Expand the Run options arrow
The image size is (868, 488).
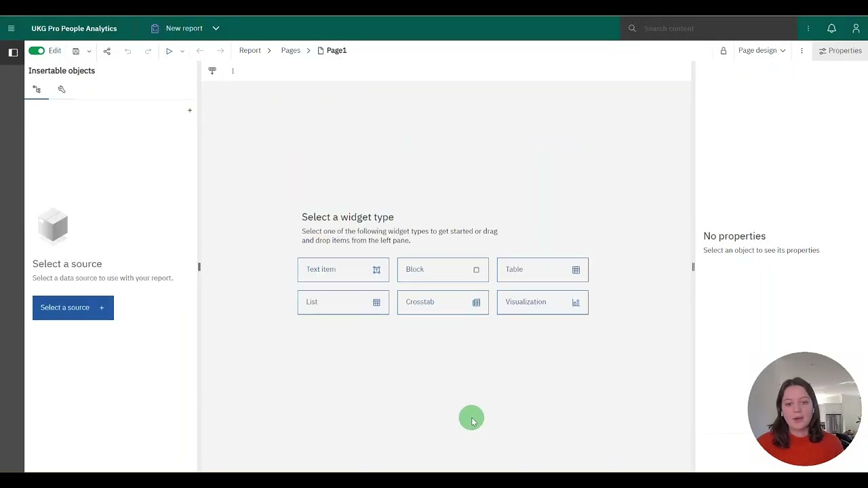point(182,52)
